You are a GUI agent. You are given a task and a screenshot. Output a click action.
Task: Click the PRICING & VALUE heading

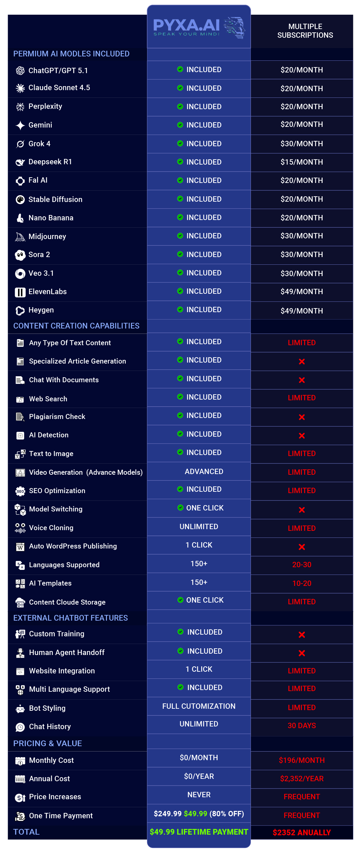coord(47,743)
